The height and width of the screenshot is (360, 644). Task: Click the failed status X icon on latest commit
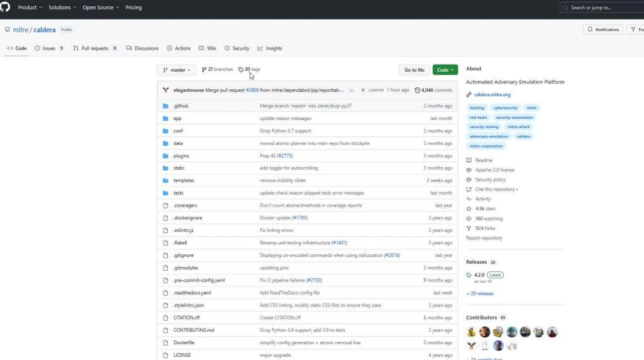click(x=363, y=90)
